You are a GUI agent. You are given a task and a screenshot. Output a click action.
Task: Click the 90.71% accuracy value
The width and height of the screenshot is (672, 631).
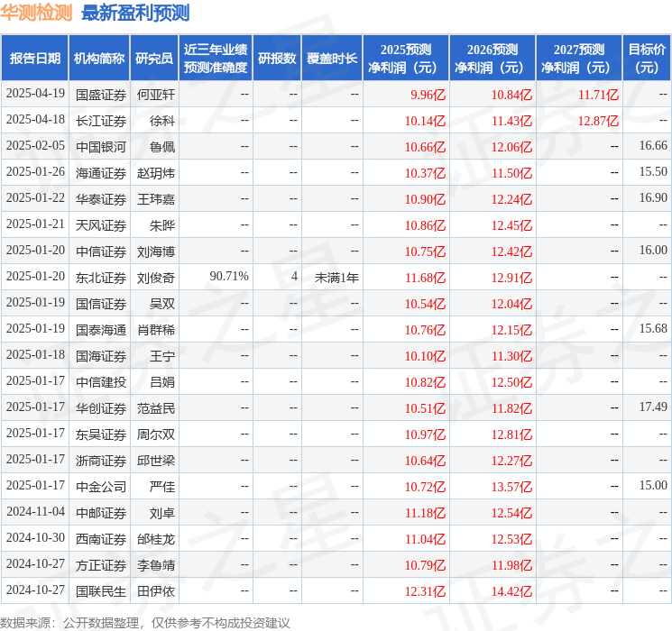[x=229, y=277]
